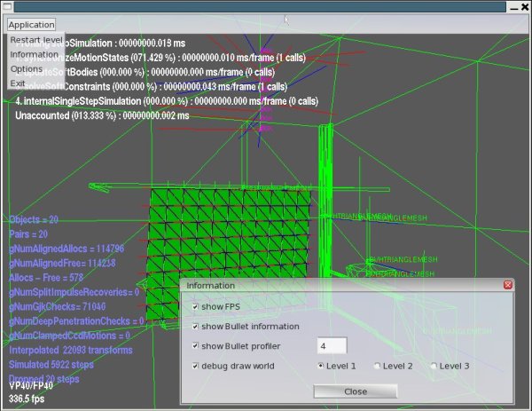532x411 pixels.
Task: Click the Objects = 20 statistic
Action: [34, 219]
